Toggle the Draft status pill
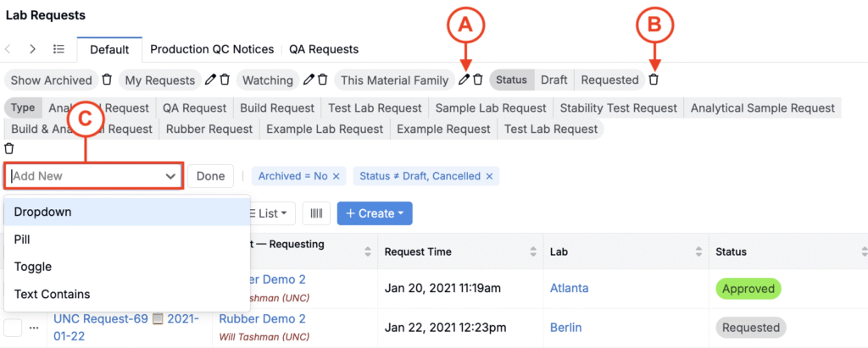This screenshot has height=348, width=868. point(554,80)
